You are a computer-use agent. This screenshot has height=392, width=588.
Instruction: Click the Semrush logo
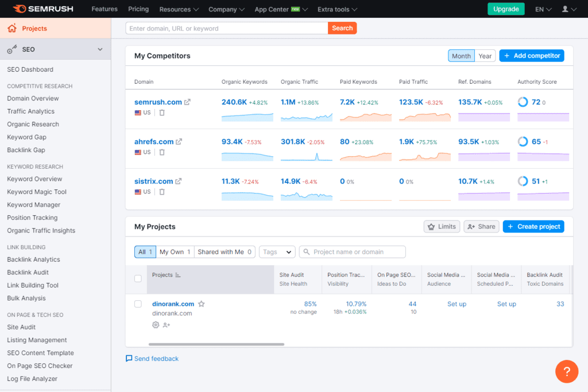(42, 9)
